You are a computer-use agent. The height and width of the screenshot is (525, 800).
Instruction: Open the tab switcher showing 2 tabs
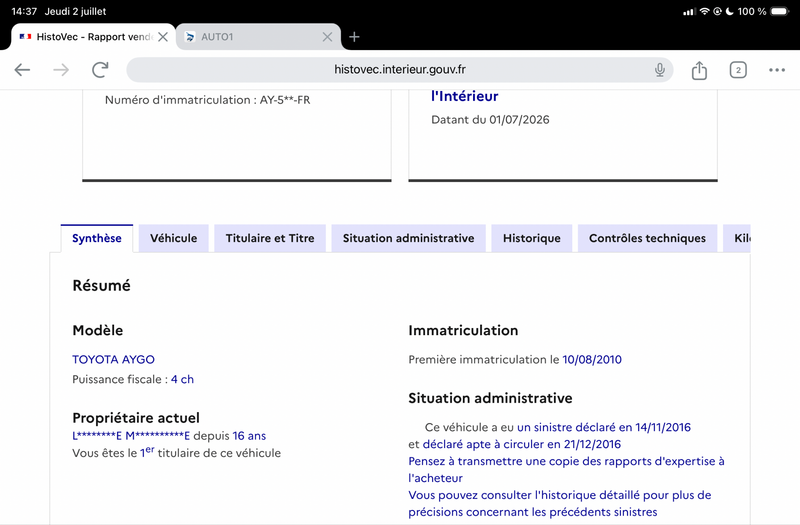(x=738, y=70)
